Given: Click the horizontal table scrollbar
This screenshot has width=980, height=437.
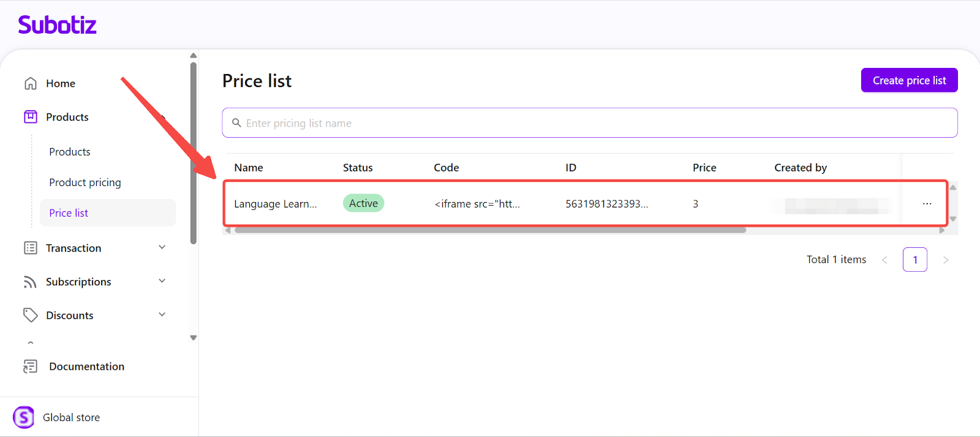Looking at the screenshot, I should tap(490, 230).
